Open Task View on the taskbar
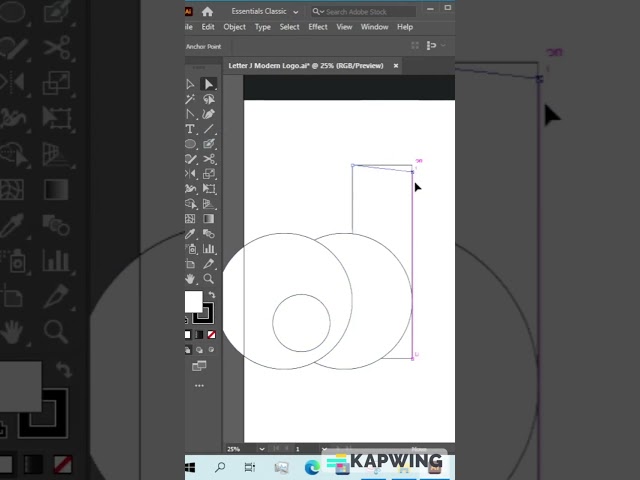The image size is (640, 480). pyautogui.click(x=249, y=467)
